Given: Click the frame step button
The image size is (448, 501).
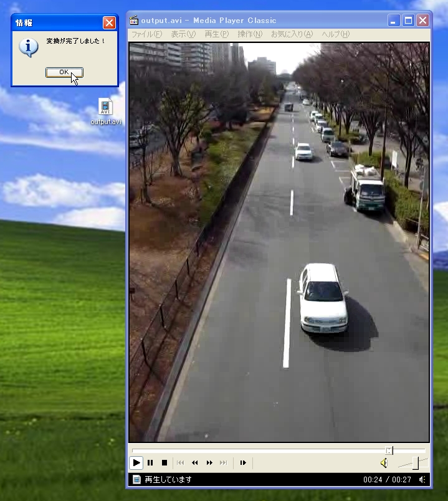Looking at the screenshot, I should (243, 462).
